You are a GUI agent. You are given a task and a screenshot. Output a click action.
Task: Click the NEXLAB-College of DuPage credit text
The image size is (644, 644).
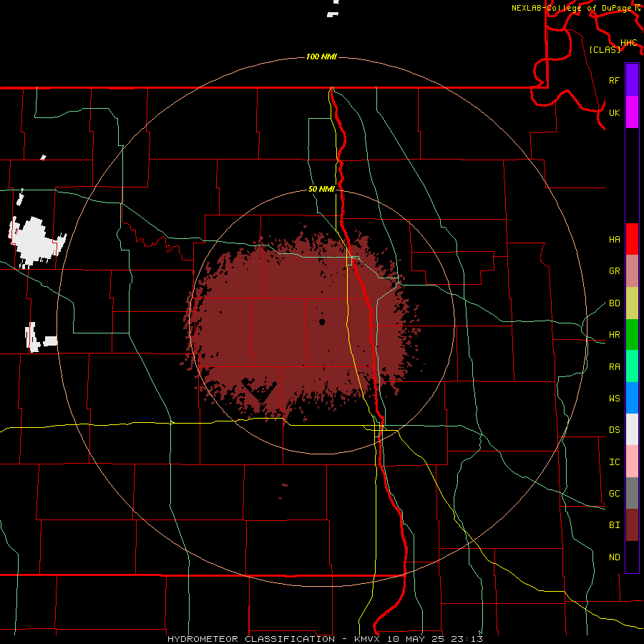pyautogui.click(x=573, y=8)
